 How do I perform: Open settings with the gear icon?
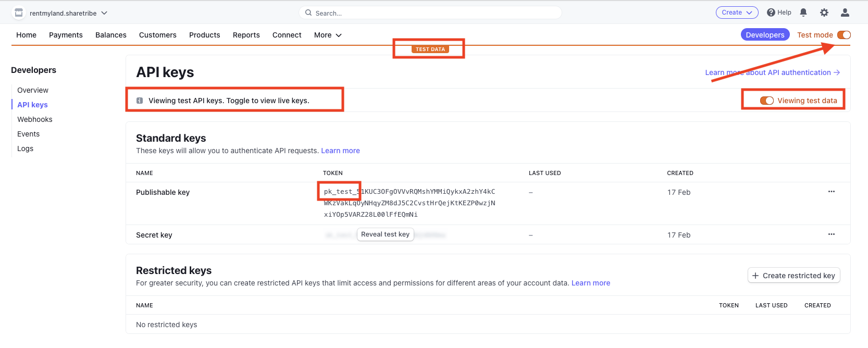click(824, 13)
